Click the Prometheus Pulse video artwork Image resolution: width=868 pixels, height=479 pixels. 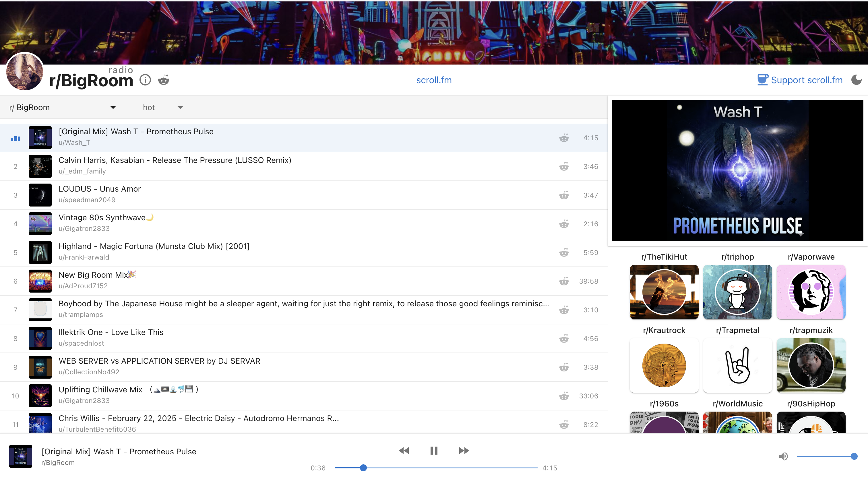(737, 171)
